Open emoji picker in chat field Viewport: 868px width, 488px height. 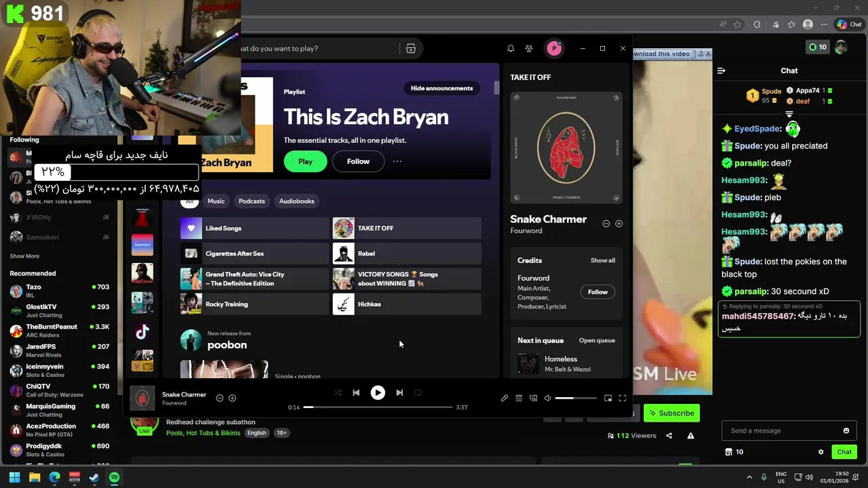pyautogui.click(x=846, y=430)
